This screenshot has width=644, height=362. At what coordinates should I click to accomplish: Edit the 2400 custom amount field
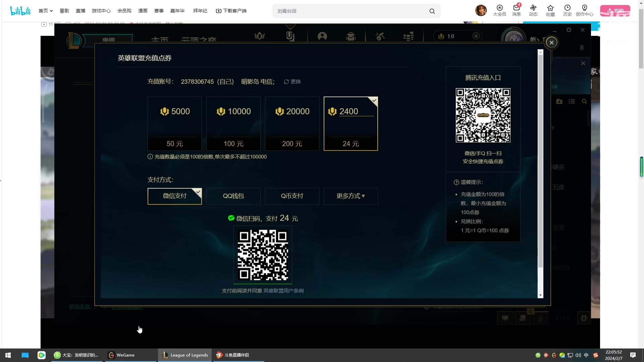pos(357,111)
